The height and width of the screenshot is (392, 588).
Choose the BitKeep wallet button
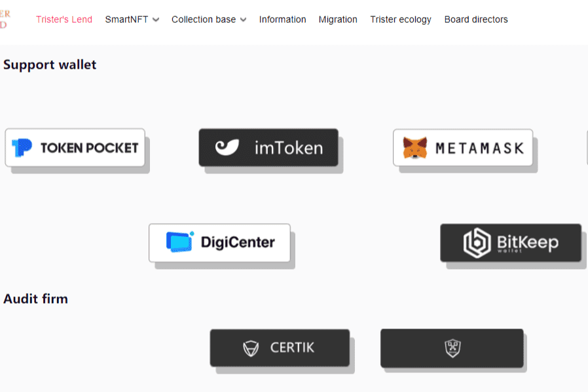coord(511,242)
